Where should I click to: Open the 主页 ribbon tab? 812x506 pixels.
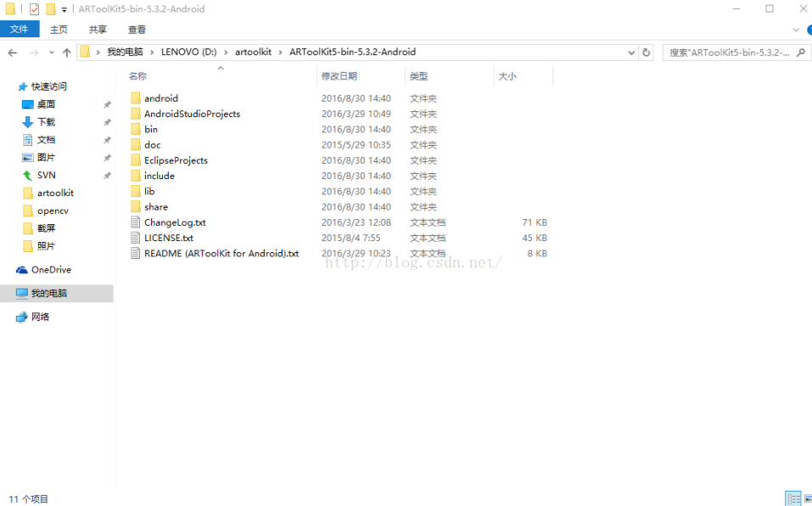[59, 30]
